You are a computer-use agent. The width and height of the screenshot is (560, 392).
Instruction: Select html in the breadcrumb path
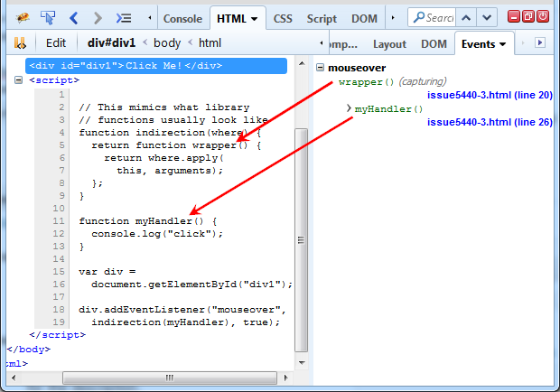210,42
